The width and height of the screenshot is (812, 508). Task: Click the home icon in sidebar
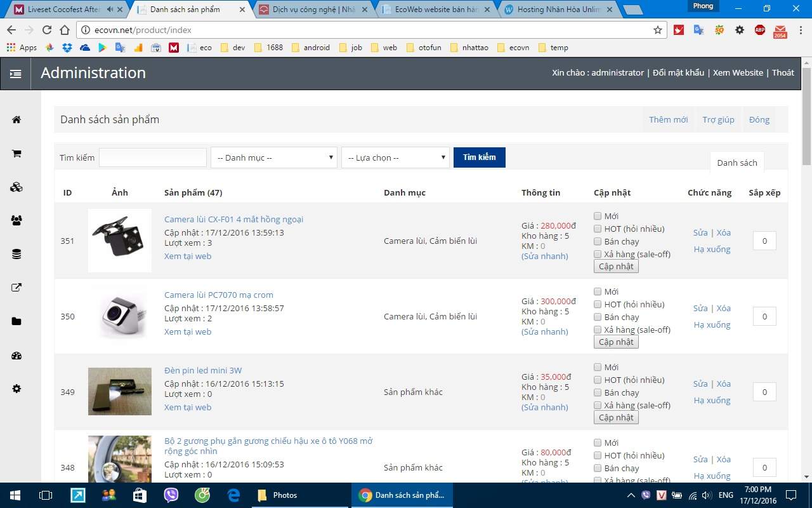click(16, 119)
